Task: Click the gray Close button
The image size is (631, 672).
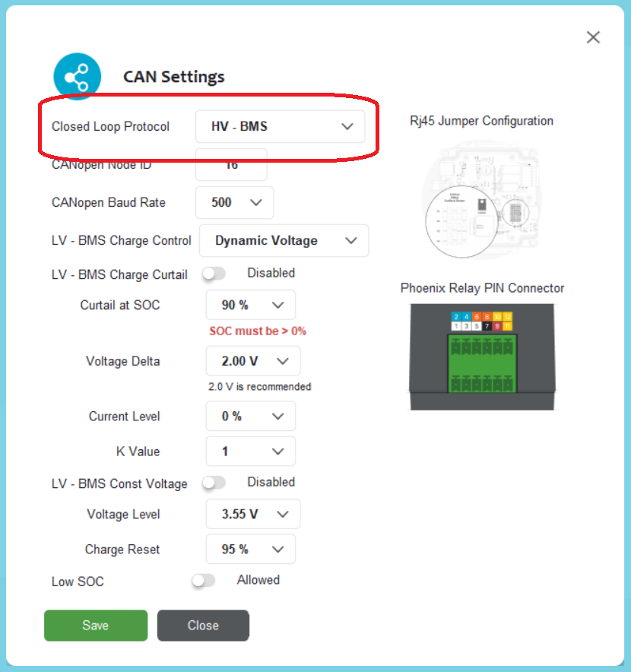Action: (203, 626)
